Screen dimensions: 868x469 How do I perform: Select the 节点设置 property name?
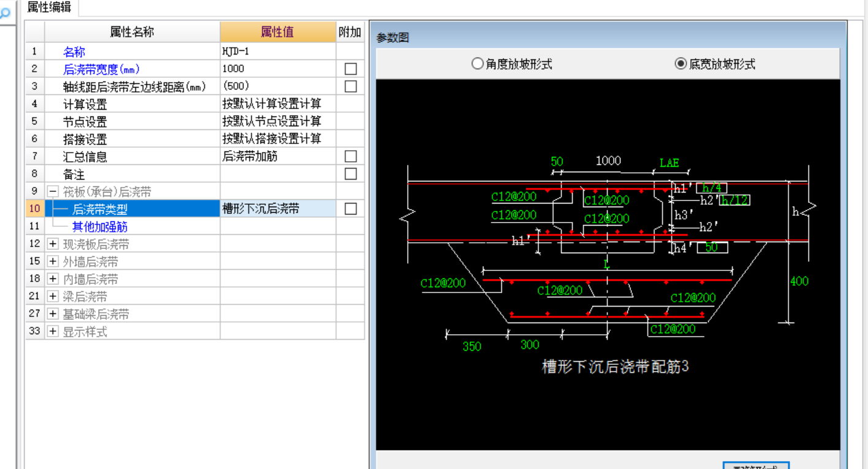tap(132, 121)
